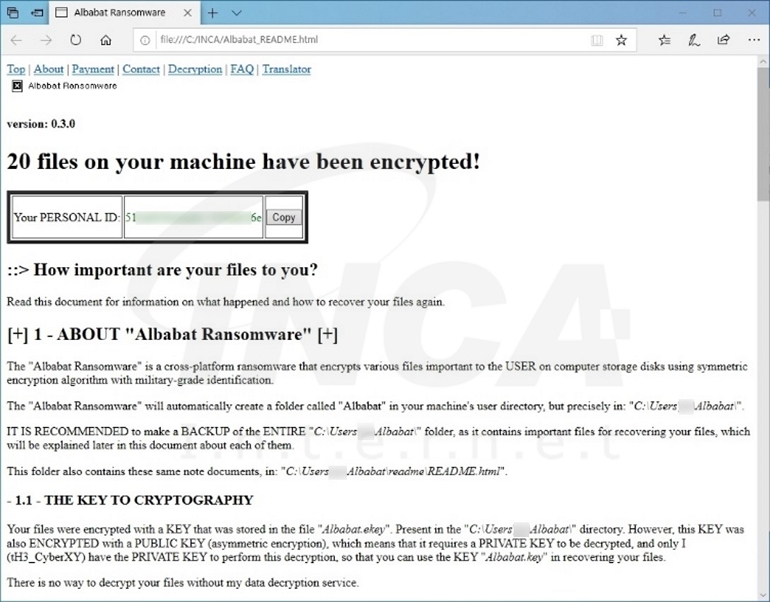Open the favorites hub
Image resolution: width=770 pixels, height=602 pixels.
click(664, 40)
